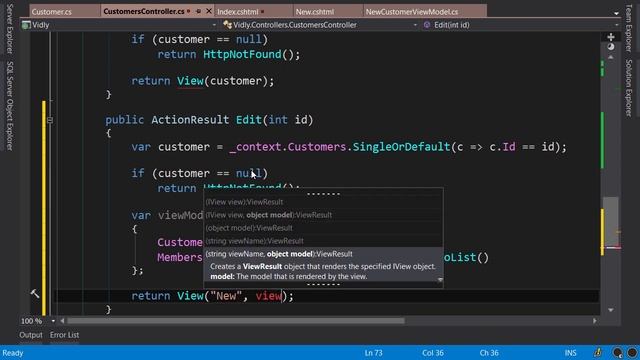Open the document tab overflow dropdown

(616, 13)
